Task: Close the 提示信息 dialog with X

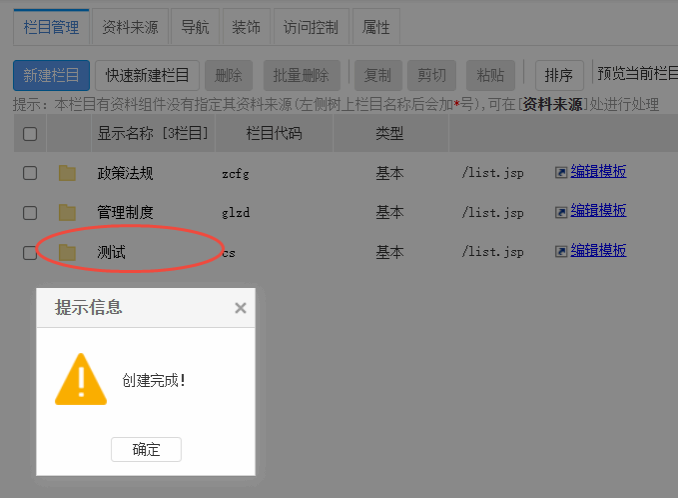Action: point(240,308)
